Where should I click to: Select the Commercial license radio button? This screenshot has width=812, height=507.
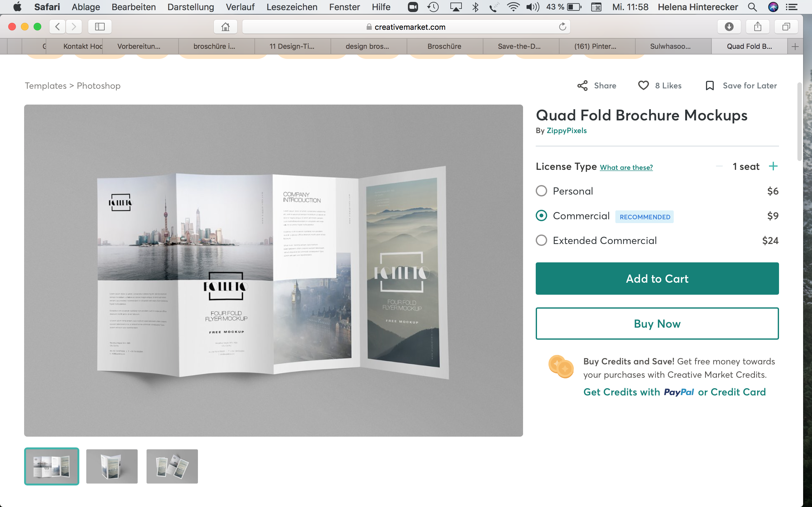[x=541, y=215]
